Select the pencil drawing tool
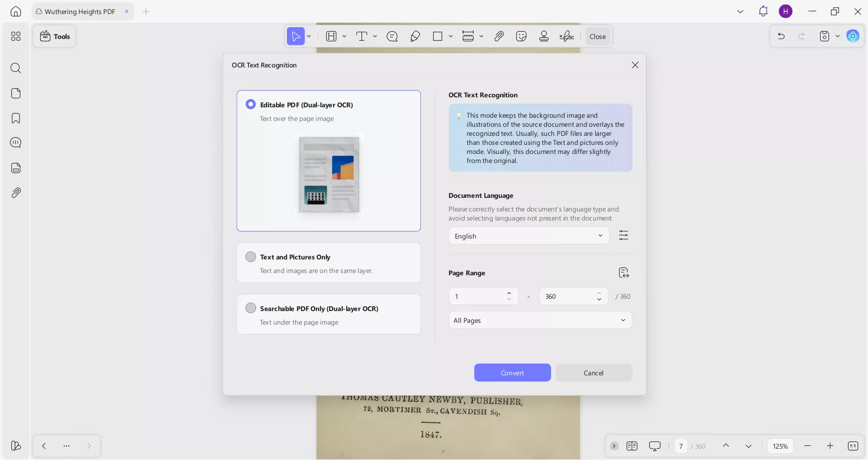Image resolution: width=868 pixels, height=460 pixels. 415,36
